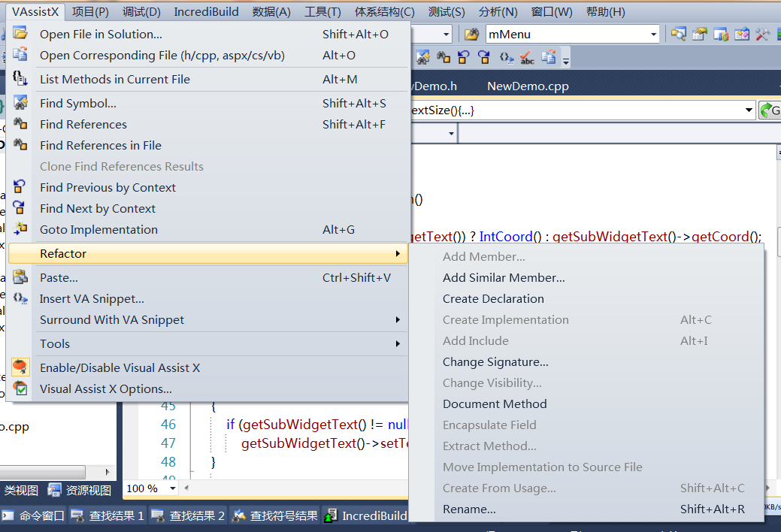This screenshot has width=781, height=532.
Task: Choose Rename... in Refactor submenu
Action: (469, 509)
